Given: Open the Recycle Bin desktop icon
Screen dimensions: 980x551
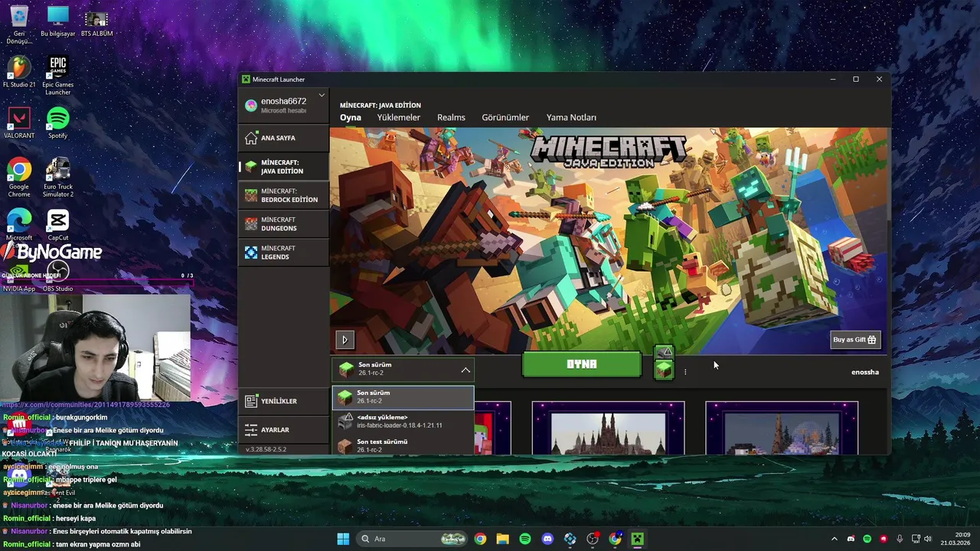Looking at the screenshot, I should (x=19, y=24).
